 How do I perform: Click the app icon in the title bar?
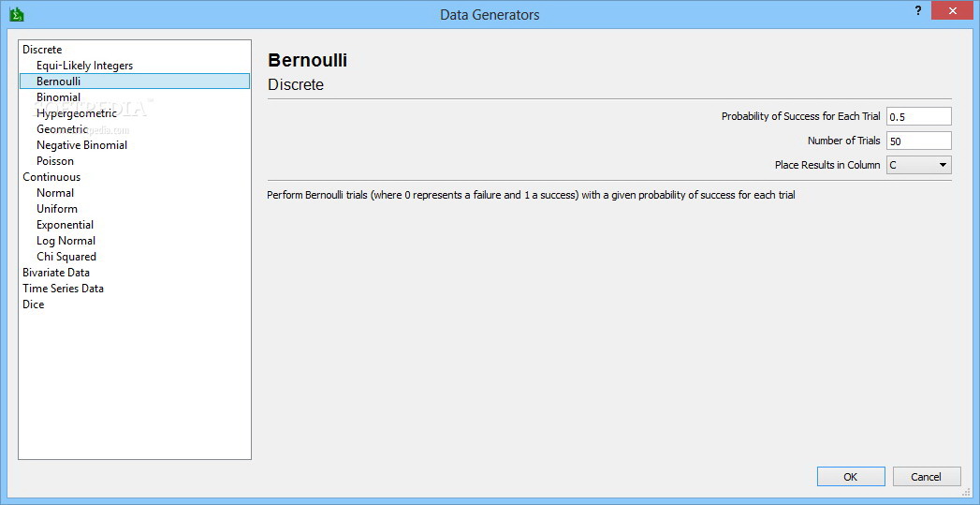click(16, 14)
